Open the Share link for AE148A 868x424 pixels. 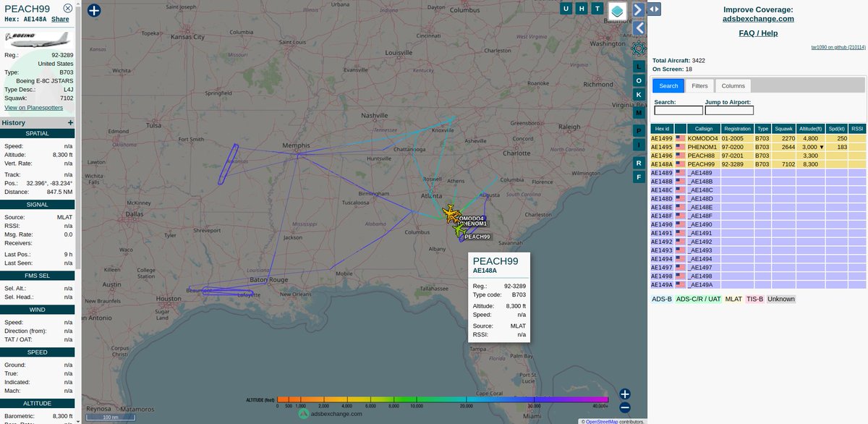60,20
